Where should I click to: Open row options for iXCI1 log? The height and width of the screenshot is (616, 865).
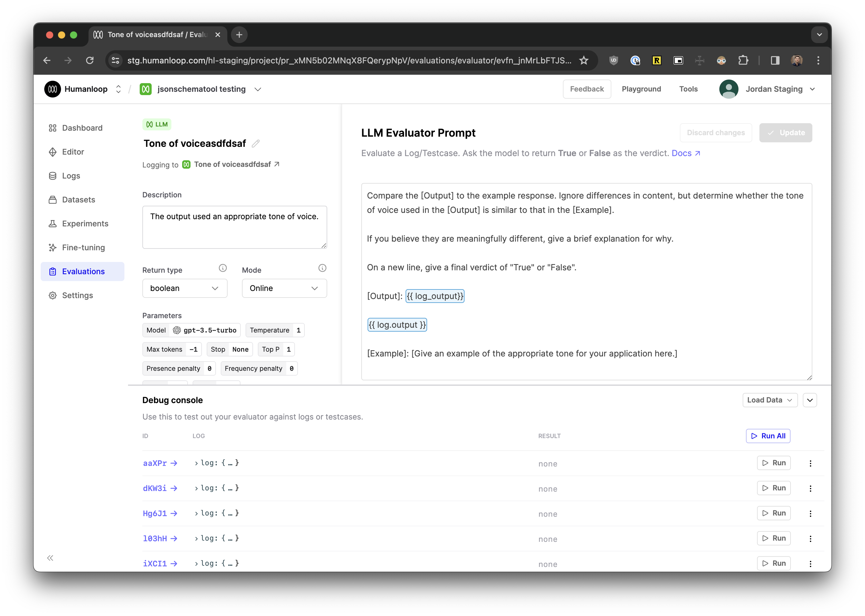click(x=810, y=564)
